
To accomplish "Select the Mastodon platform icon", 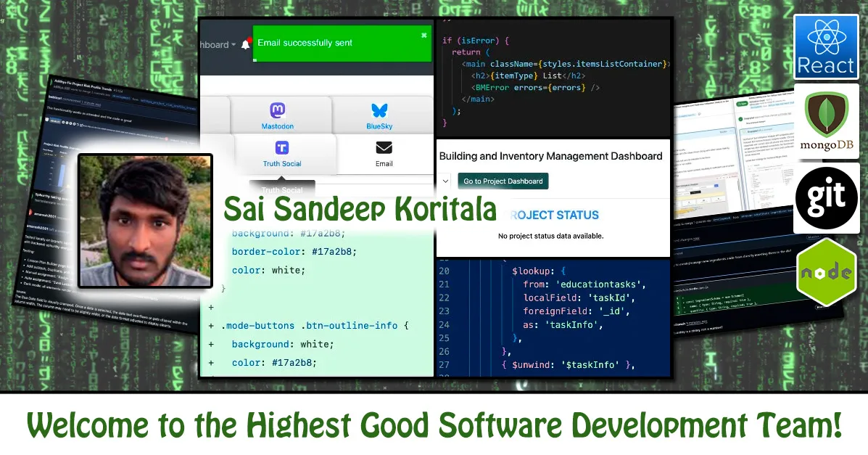I will click(277, 110).
